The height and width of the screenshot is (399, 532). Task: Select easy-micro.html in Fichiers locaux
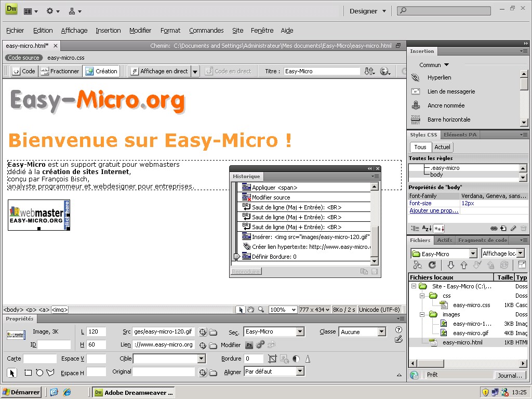pos(462,343)
